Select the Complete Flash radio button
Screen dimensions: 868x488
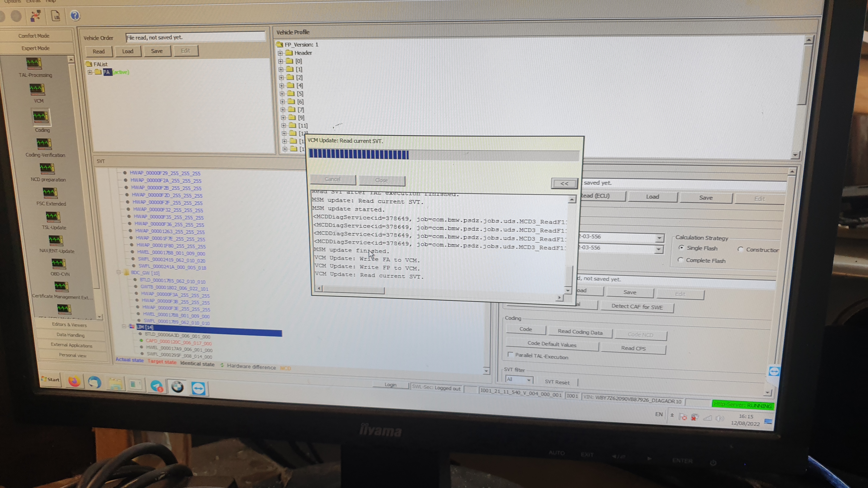[x=680, y=260]
